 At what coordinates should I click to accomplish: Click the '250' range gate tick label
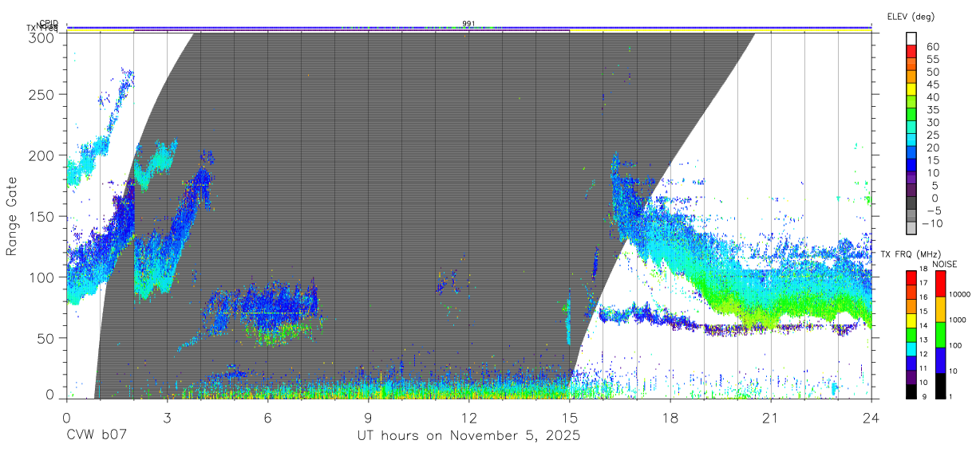click(x=42, y=94)
